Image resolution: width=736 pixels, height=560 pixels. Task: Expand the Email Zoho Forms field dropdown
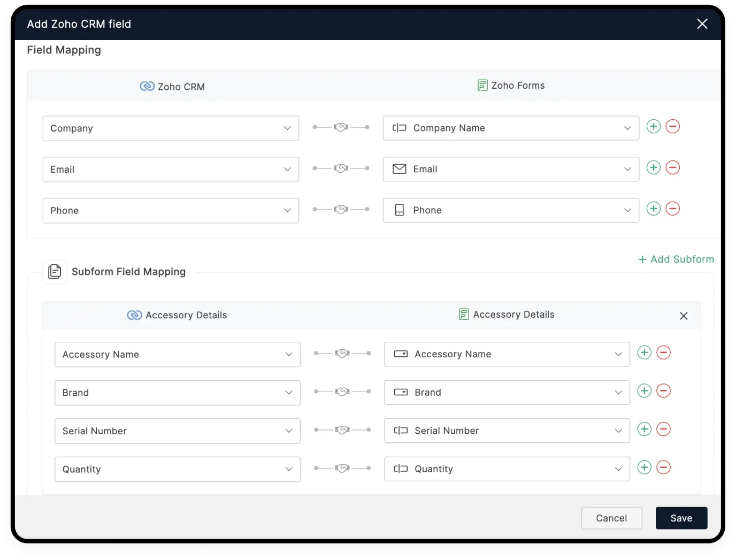click(x=510, y=169)
